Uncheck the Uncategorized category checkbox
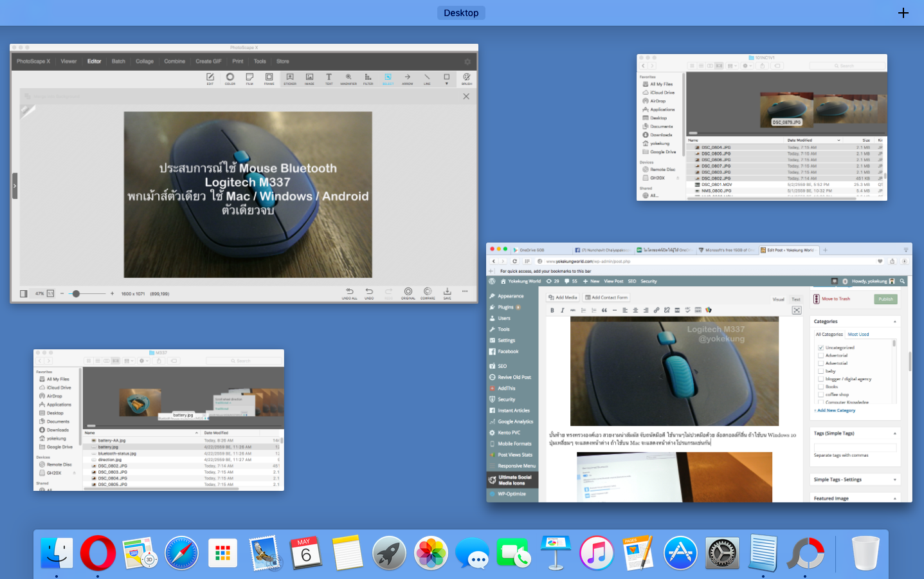The image size is (924, 579). [x=821, y=347]
